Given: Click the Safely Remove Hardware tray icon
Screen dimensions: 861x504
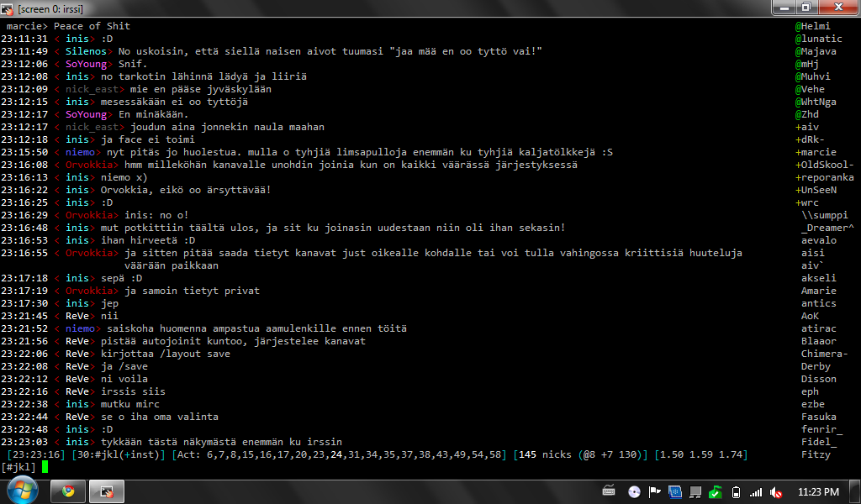Looking at the screenshot, I should coord(716,492).
